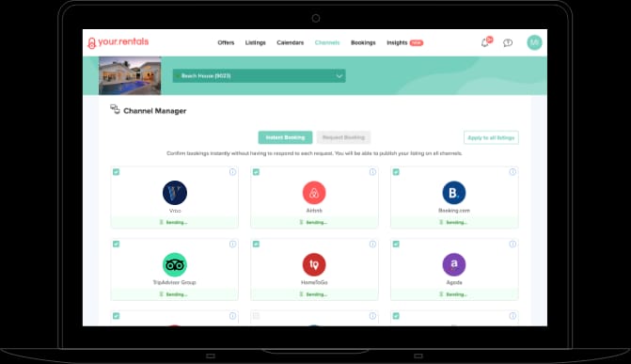Open the notifications bell icon

(x=485, y=42)
